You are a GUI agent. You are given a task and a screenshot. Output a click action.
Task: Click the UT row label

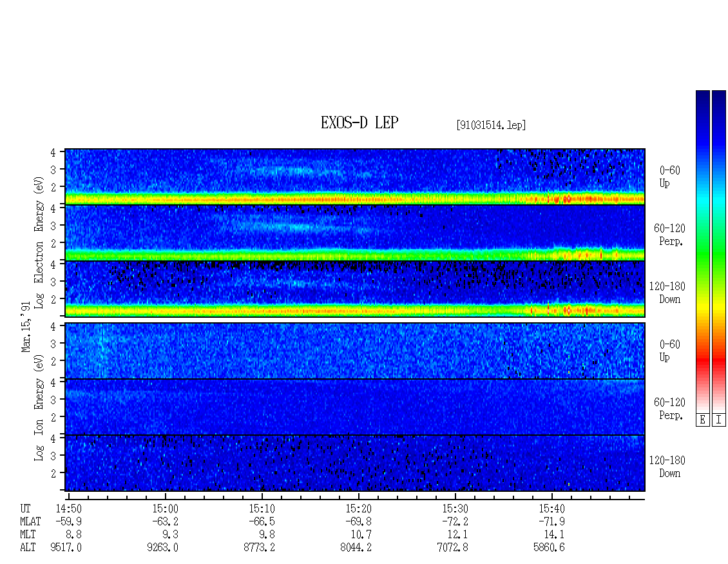(x=25, y=509)
